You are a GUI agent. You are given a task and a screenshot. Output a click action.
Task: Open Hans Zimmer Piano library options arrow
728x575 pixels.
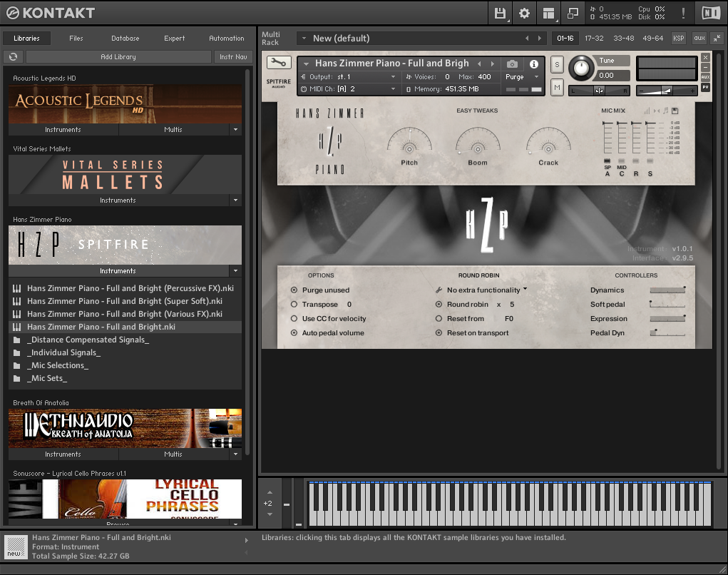235,271
